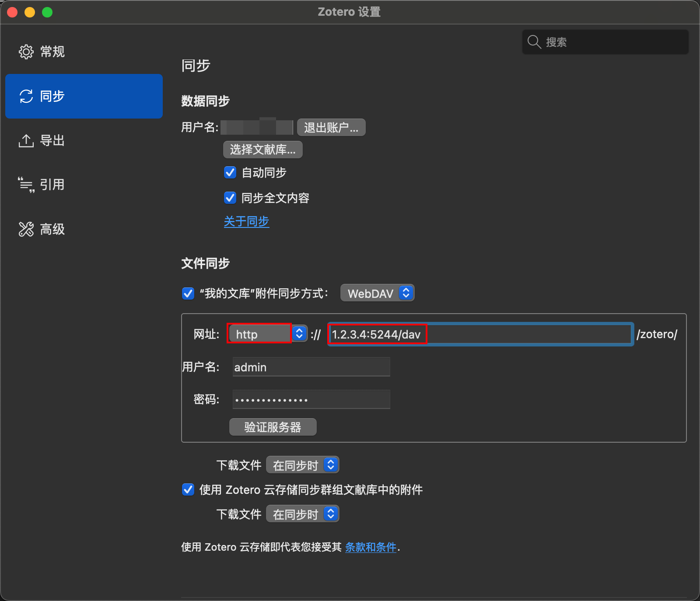Click the General gear icon in the sidebar
The image size is (700, 601).
(26, 52)
